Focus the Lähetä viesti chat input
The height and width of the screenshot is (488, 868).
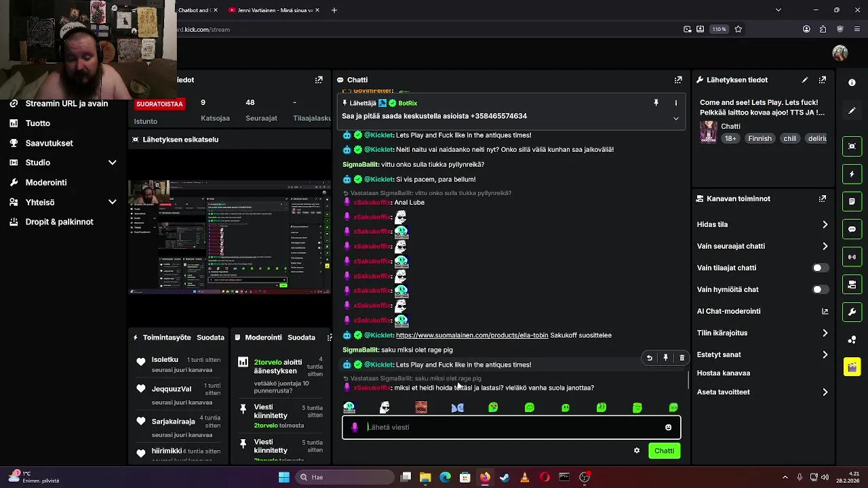pyautogui.click(x=511, y=428)
